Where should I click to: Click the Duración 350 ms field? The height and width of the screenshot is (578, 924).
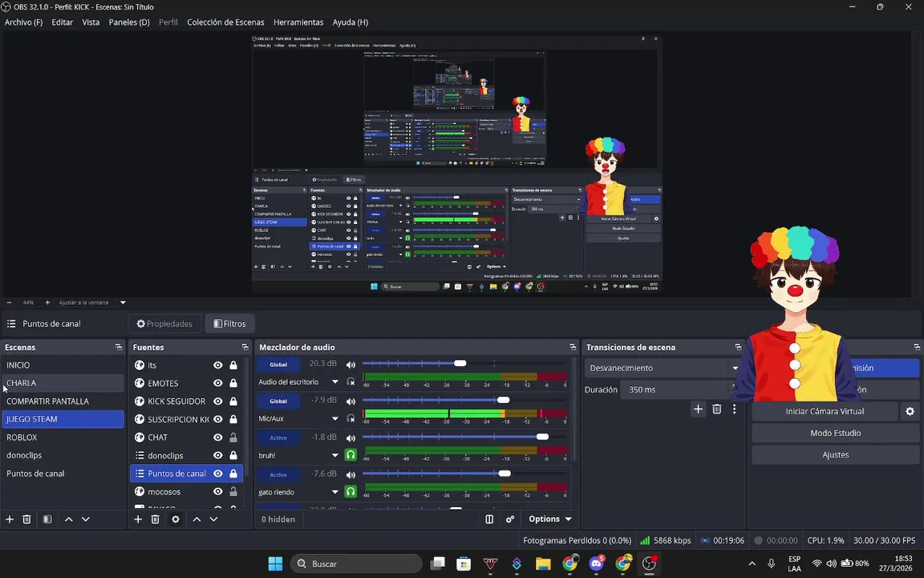(x=675, y=389)
